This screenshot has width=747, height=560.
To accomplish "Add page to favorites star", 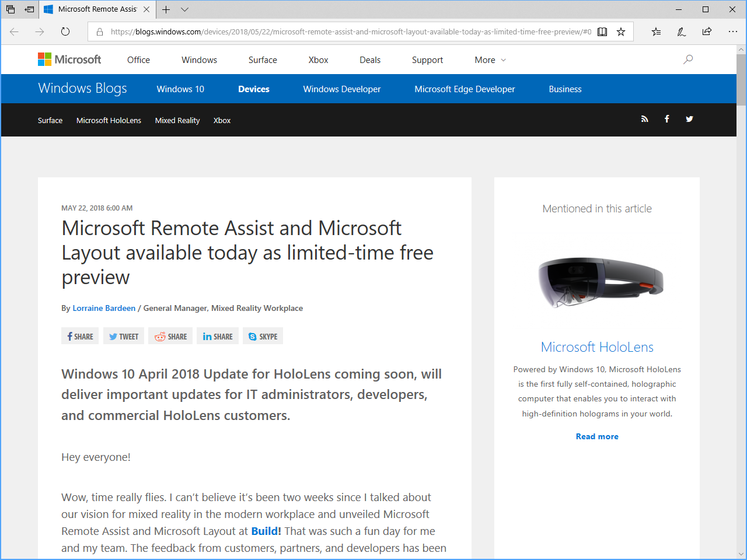I will tap(621, 32).
